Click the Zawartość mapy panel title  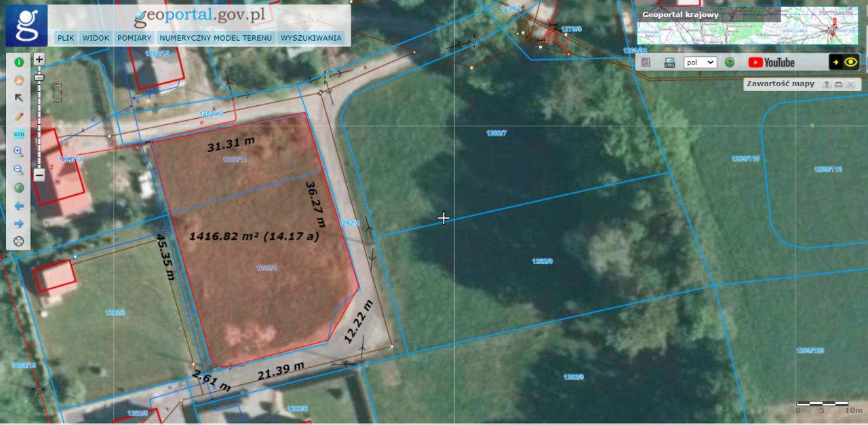tap(780, 84)
